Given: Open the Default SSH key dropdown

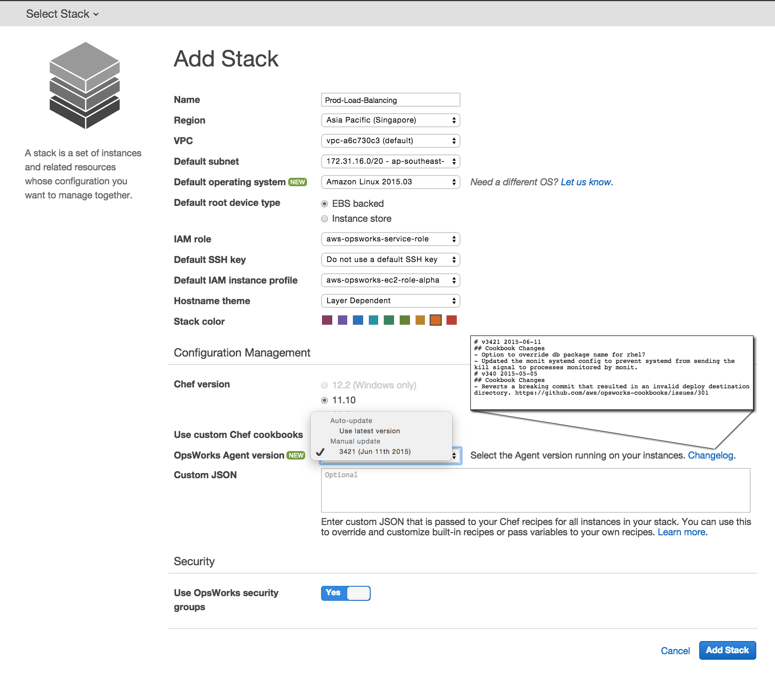Looking at the screenshot, I should coord(391,260).
